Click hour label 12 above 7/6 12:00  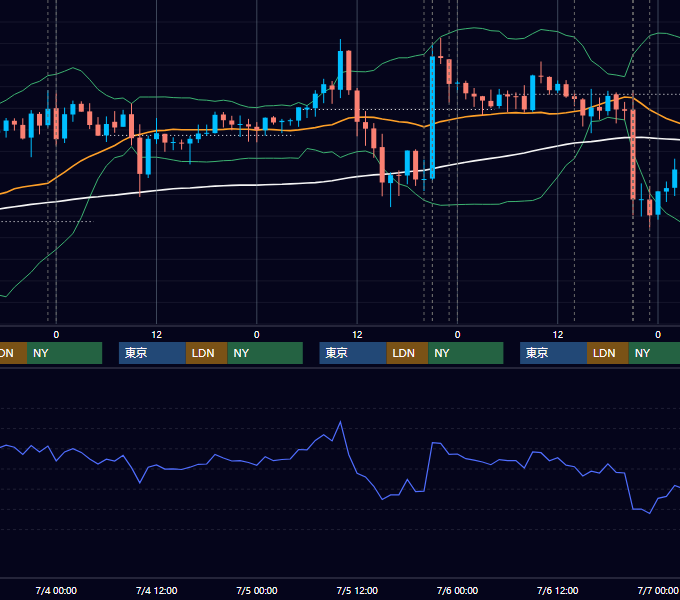(558, 335)
